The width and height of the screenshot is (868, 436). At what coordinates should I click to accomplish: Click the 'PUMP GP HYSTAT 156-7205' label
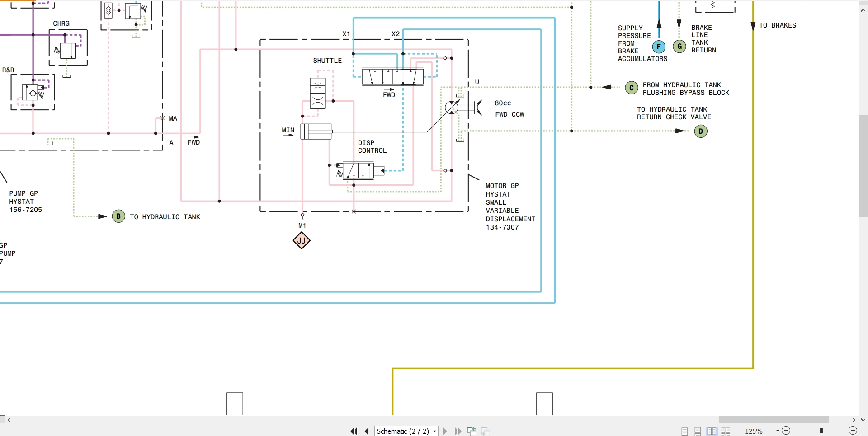tap(26, 202)
